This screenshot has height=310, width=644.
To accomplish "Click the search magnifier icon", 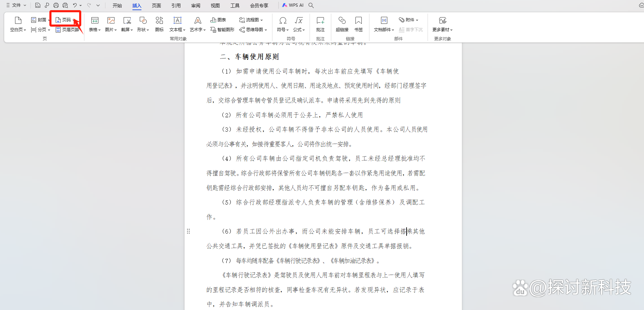I will coord(311,5).
